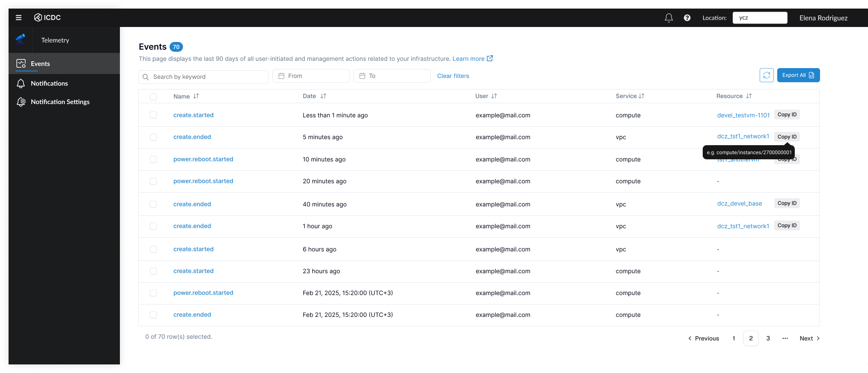868x373 pixels.
Task: Focus the Search by keyword field
Action: click(x=203, y=77)
